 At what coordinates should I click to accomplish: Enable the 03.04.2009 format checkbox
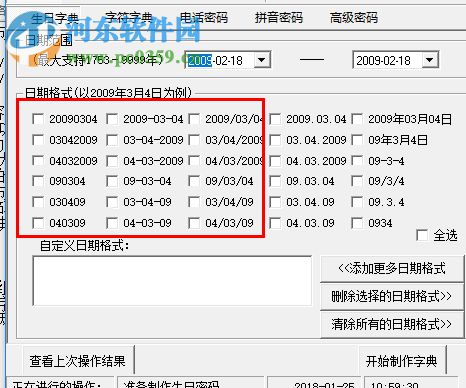click(x=275, y=140)
